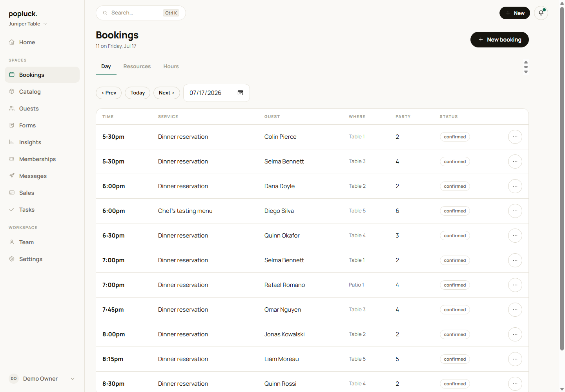This screenshot has width=565, height=392.
Task: Open actions menu for Rafael Romano booking
Action: [x=515, y=285]
